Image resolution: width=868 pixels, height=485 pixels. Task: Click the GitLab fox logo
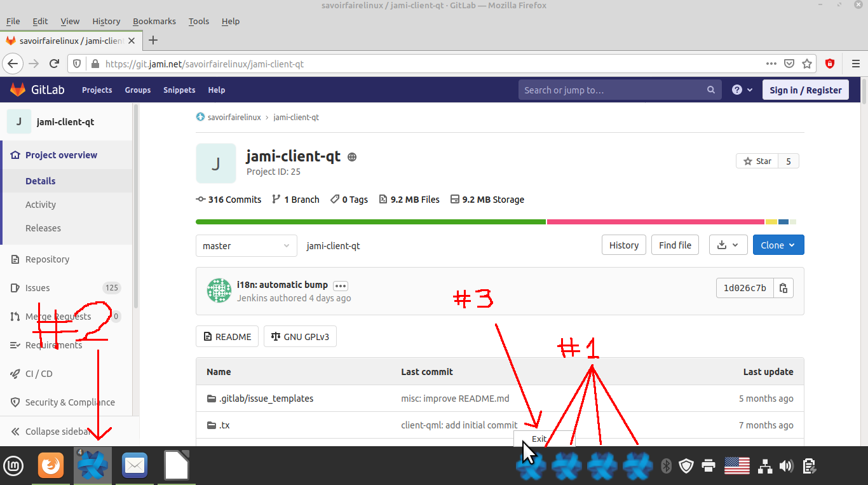(17, 90)
